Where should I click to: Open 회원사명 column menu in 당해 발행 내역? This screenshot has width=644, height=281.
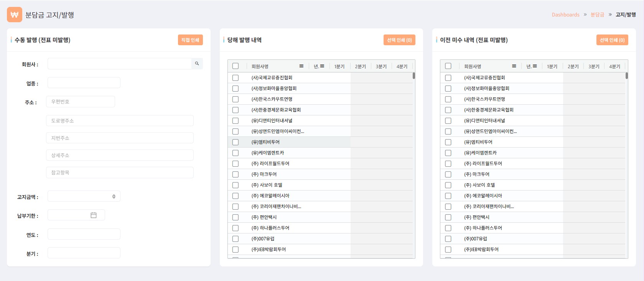tap(301, 66)
